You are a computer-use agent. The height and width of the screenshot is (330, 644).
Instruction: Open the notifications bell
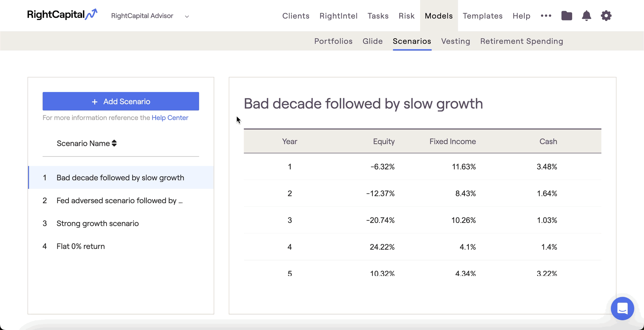pos(586,16)
